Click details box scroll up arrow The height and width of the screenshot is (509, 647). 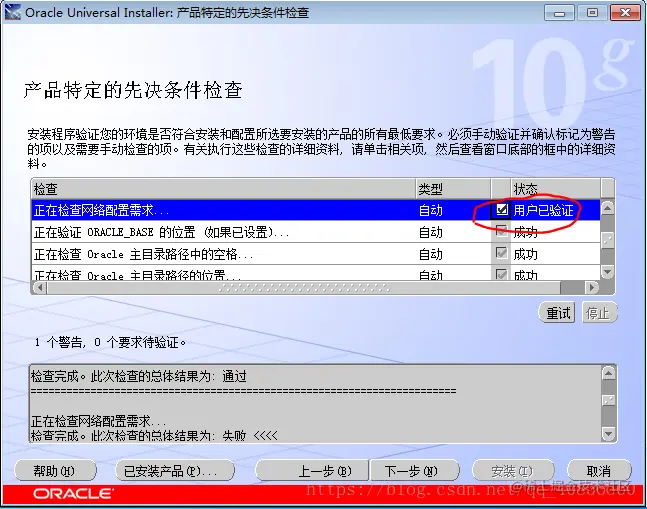point(609,373)
